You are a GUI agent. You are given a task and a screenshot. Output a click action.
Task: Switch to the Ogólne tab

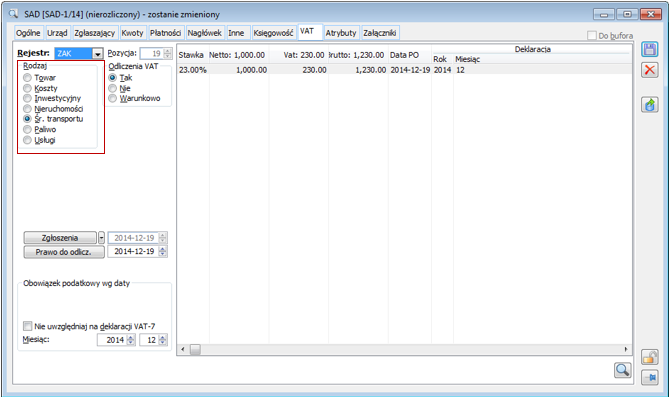tap(28, 33)
